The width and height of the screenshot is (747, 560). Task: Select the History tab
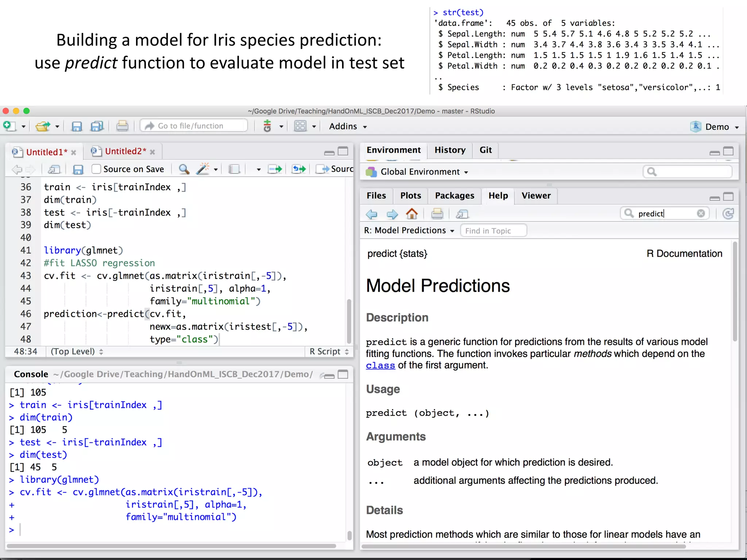coord(450,150)
